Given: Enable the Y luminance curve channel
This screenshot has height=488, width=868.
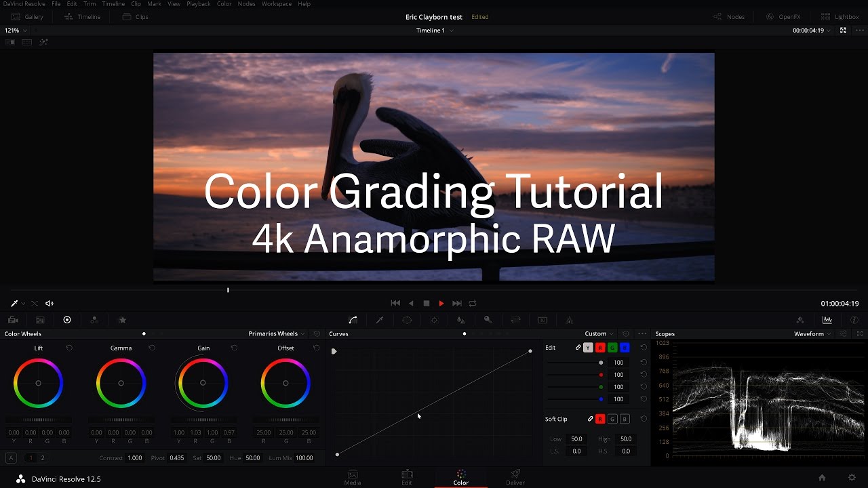Looking at the screenshot, I should (x=588, y=348).
